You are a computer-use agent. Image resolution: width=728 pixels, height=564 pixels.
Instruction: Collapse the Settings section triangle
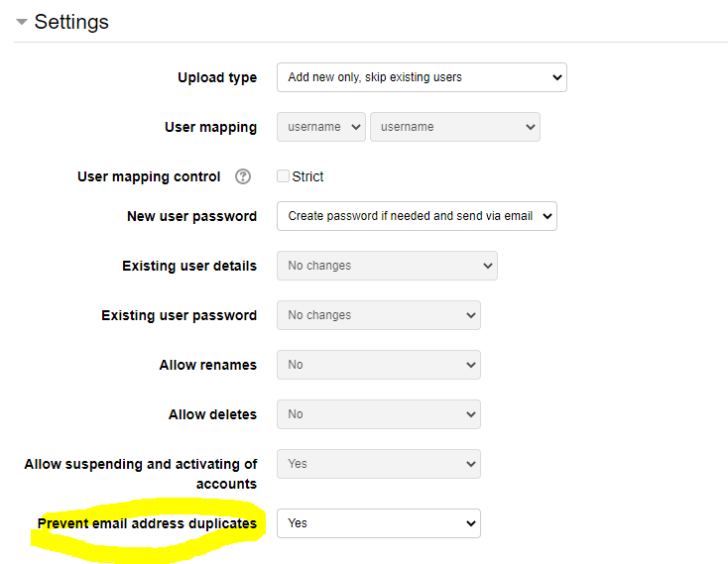21,22
